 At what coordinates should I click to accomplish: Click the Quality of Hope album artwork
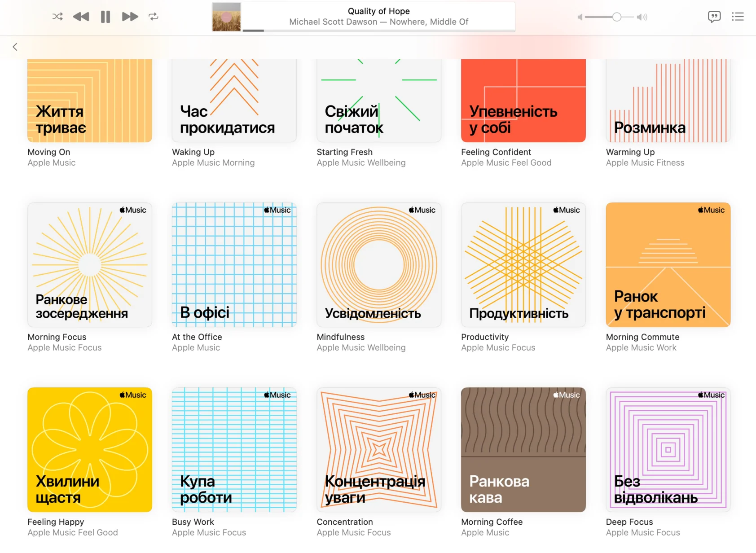226,17
